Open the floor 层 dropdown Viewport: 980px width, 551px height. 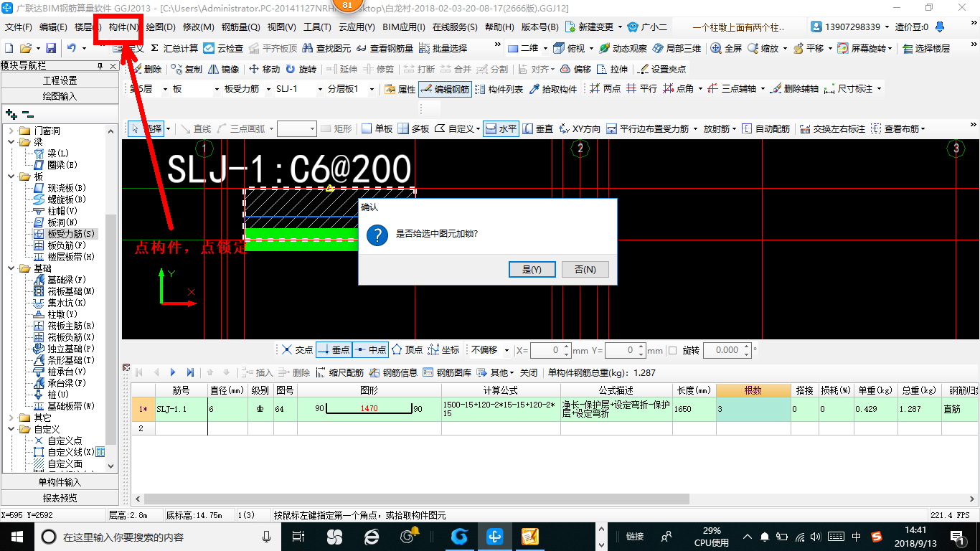coord(165,89)
